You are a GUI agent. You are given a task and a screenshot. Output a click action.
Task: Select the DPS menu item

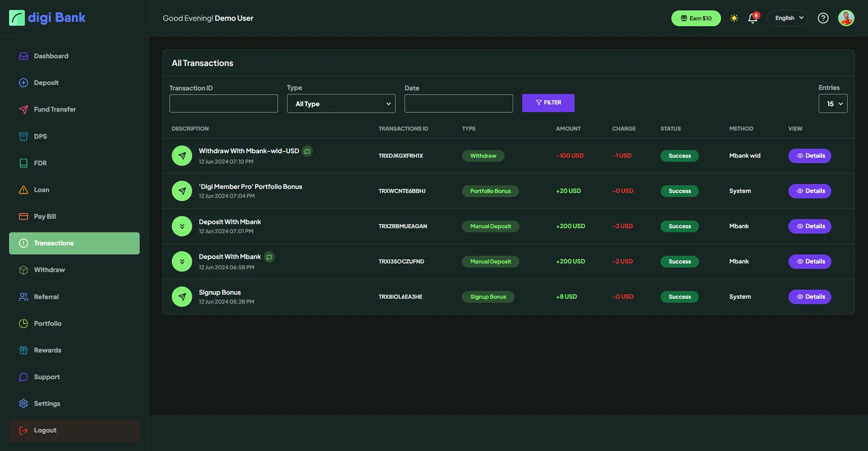pyautogui.click(x=74, y=136)
